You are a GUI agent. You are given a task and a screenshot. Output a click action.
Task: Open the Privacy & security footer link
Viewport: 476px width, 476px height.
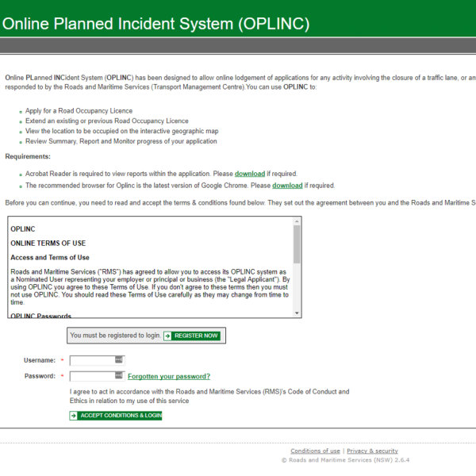(372, 451)
